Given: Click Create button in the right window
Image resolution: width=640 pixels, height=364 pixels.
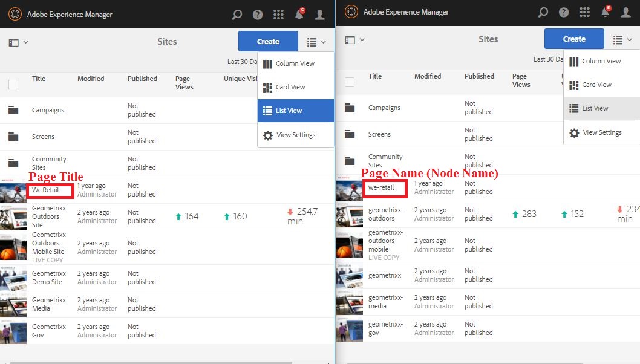Looking at the screenshot, I should [x=574, y=39].
